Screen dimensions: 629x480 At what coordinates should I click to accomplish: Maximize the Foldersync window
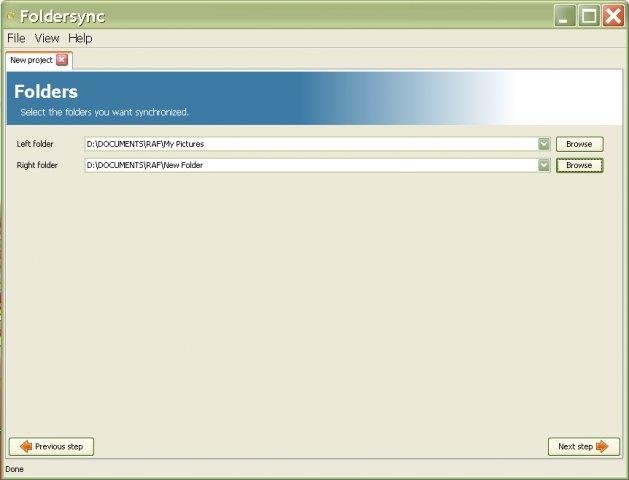589,16
